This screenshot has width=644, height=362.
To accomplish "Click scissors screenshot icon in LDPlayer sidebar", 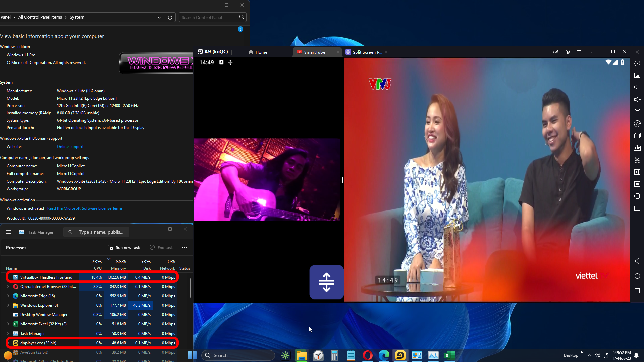I will point(637,160).
